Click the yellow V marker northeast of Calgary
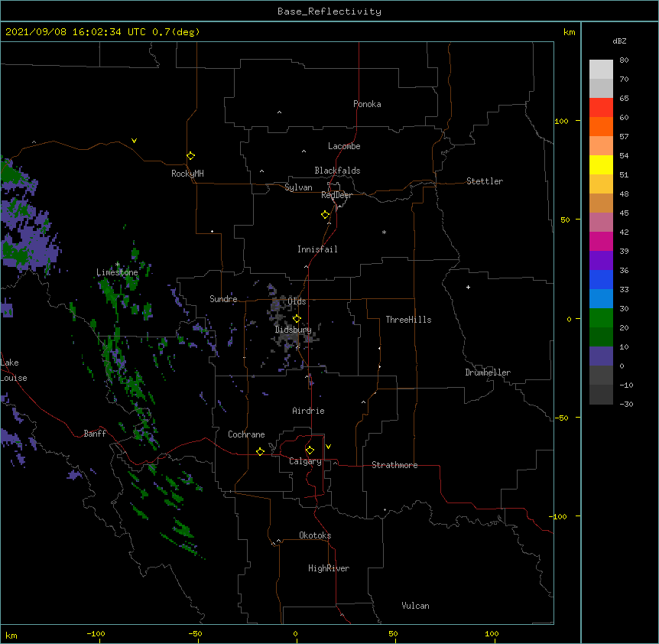The width and height of the screenshot is (659, 644). click(x=328, y=447)
